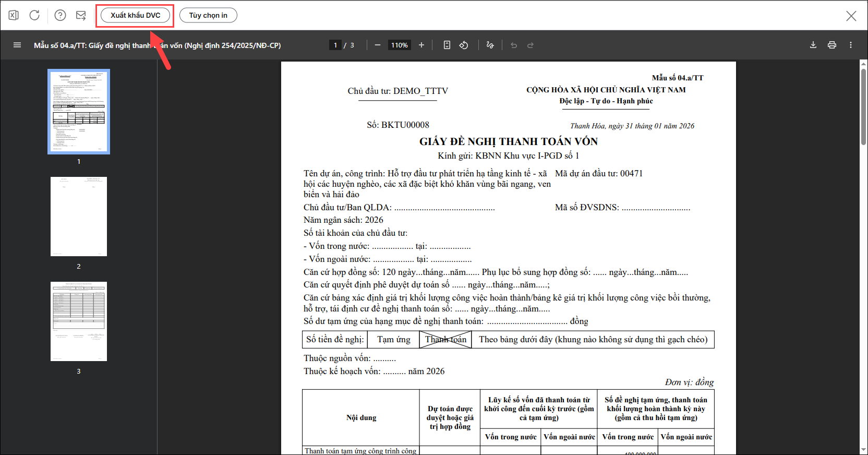Click the Xuất khẩu DVC button
868x455 pixels.
[x=136, y=15]
